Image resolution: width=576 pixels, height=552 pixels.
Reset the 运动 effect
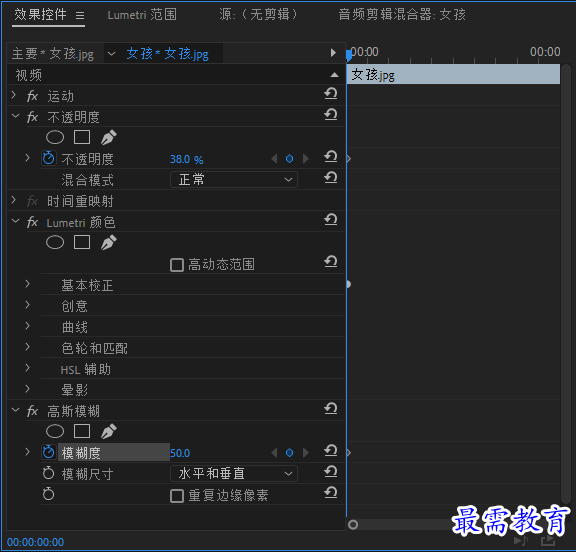click(x=331, y=93)
